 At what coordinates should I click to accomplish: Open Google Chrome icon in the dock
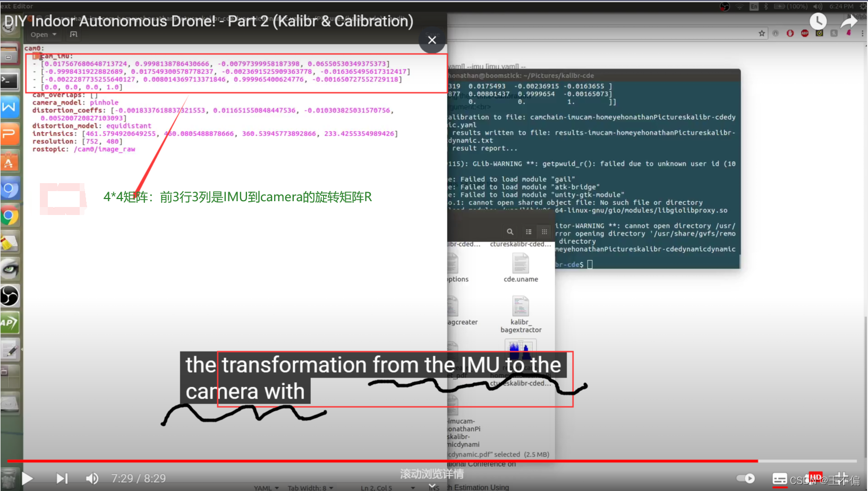coord(10,216)
